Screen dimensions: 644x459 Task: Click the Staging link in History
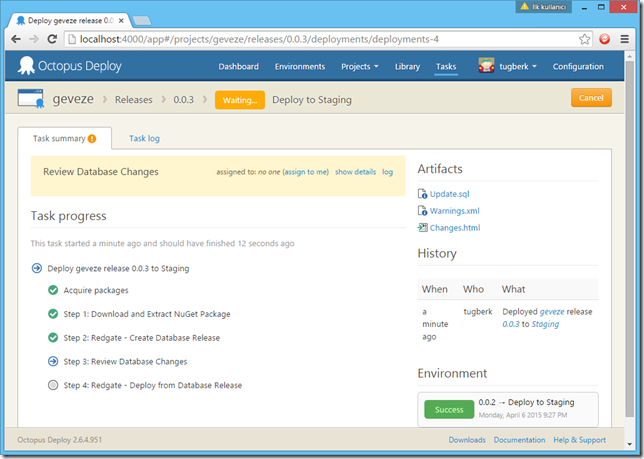pyautogui.click(x=545, y=324)
